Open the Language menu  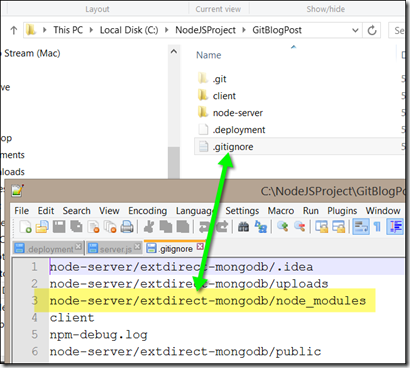195,211
